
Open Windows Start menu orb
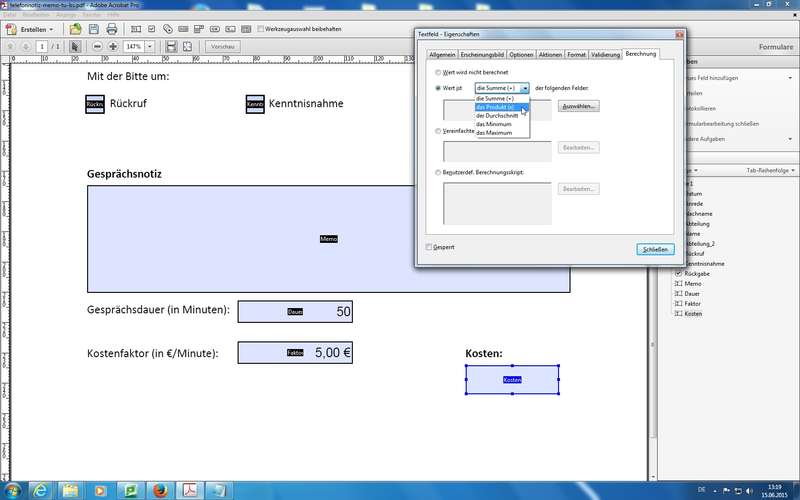(12, 491)
